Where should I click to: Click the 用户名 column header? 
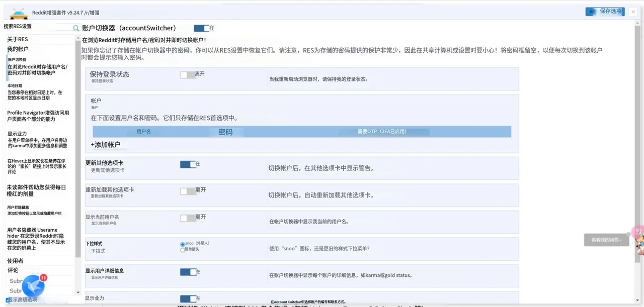pos(144,131)
